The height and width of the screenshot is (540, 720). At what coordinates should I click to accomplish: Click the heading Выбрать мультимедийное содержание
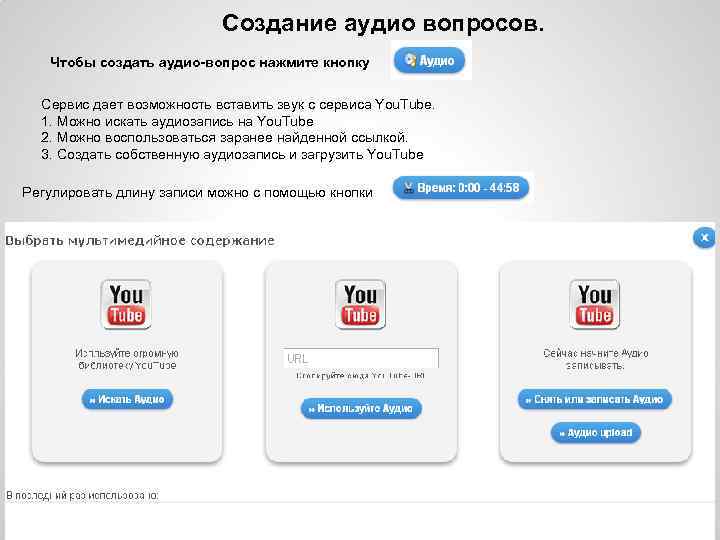tap(140, 241)
